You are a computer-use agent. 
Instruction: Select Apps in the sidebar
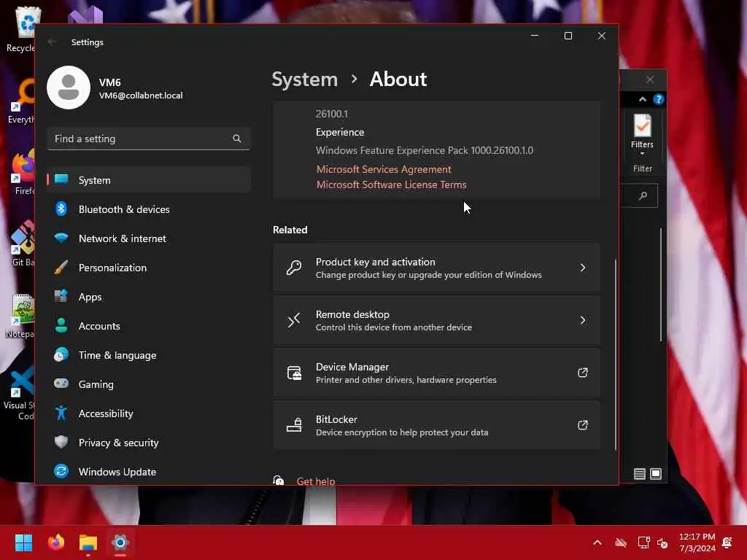point(149,297)
